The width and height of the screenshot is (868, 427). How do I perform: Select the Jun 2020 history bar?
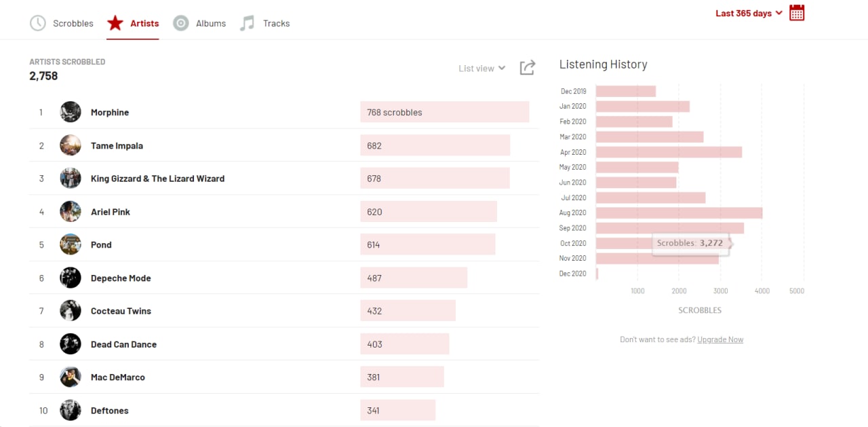636,183
